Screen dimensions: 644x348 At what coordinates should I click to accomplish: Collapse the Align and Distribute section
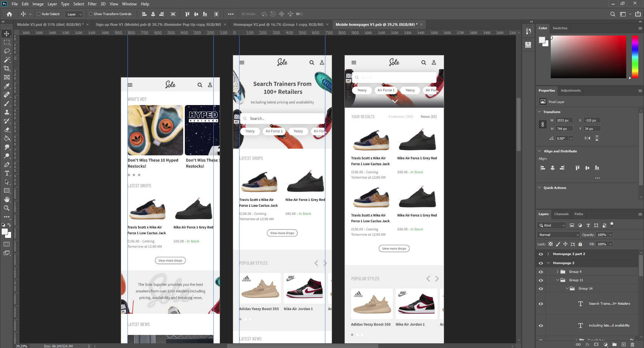pyautogui.click(x=539, y=151)
